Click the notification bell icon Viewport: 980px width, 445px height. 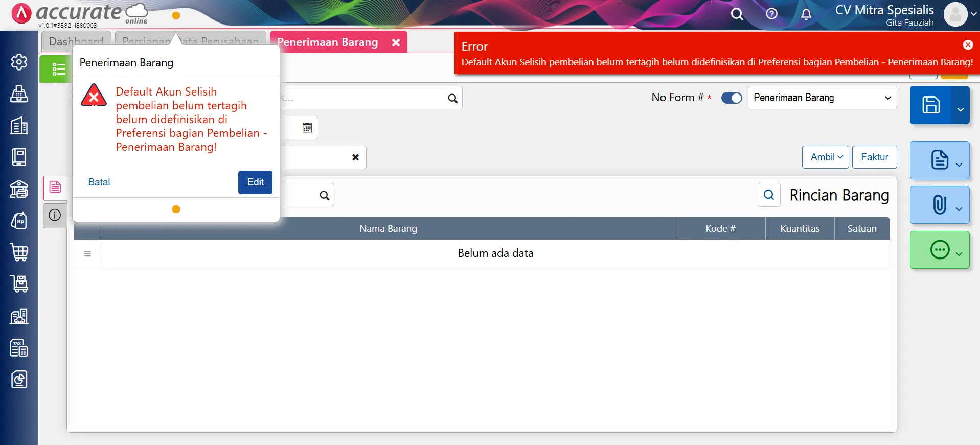coord(806,14)
